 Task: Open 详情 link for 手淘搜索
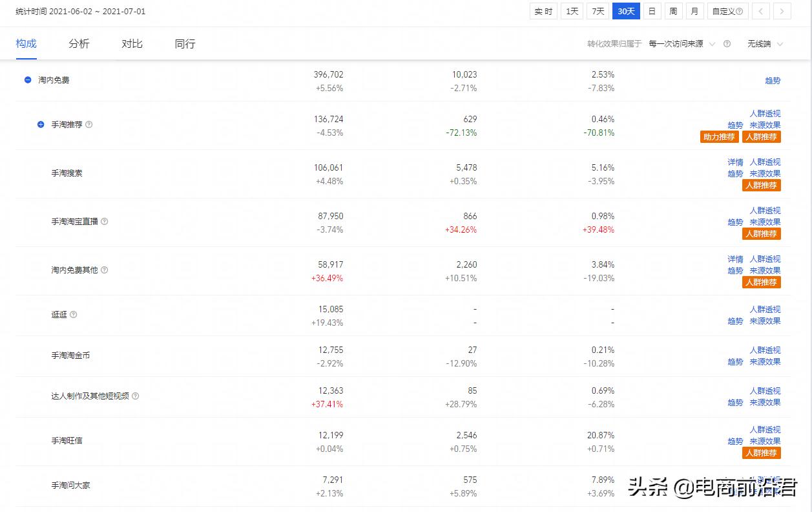tap(735, 162)
